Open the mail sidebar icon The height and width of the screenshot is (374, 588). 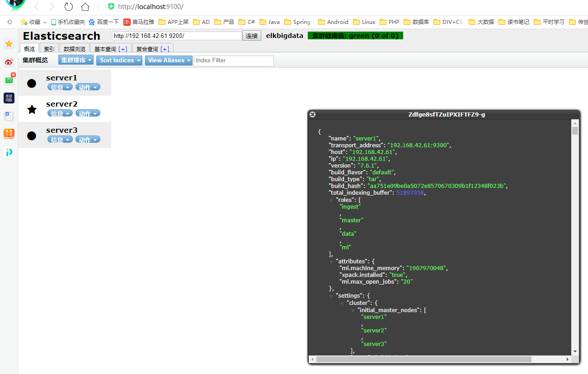point(9,80)
